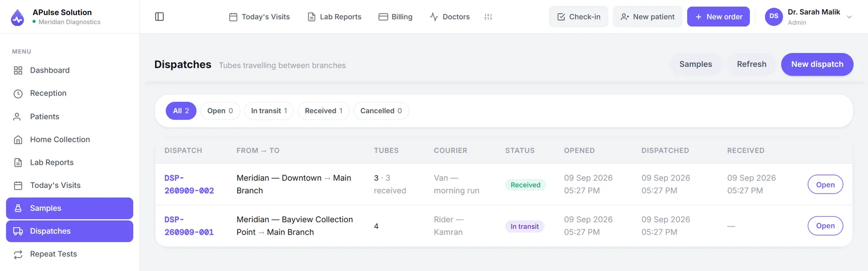Go to Lab Reports in sidebar
This screenshot has height=271, width=868.
pos(69,163)
